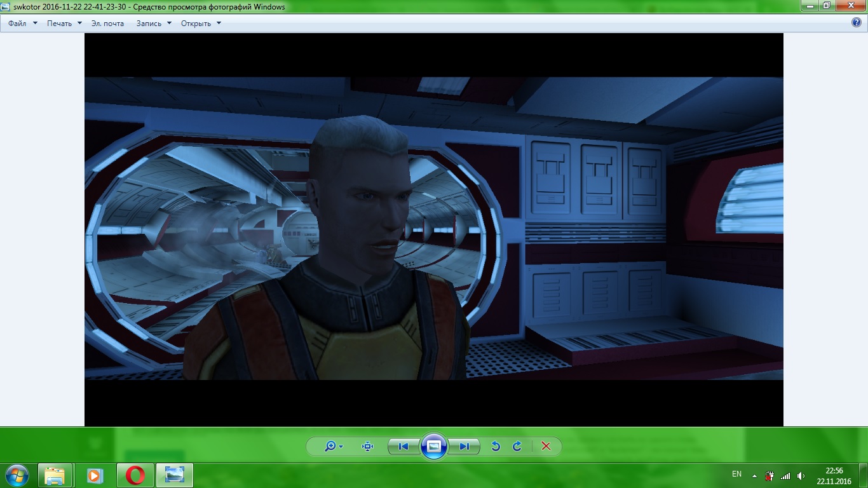Open the Открыть menu
The width and height of the screenshot is (868, 488).
(196, 24)
